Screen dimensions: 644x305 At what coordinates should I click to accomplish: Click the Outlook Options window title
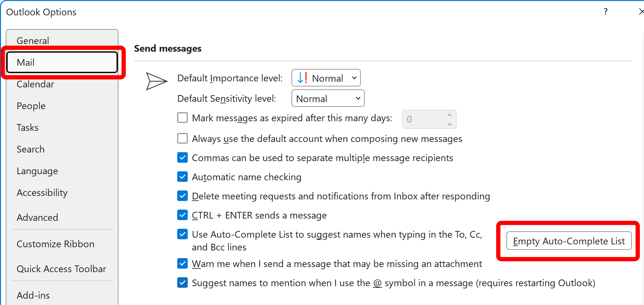pos(41,12)
